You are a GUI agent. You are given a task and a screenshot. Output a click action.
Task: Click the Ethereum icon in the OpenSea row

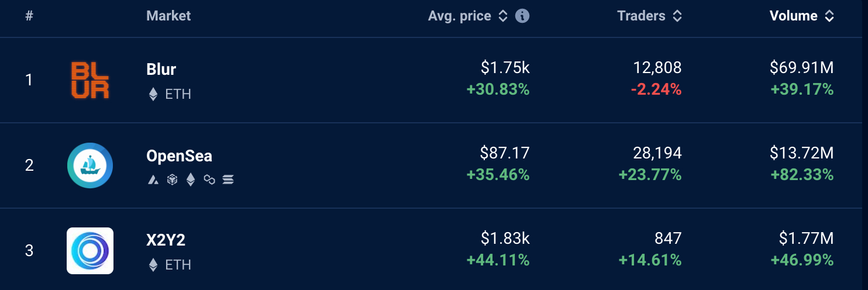[x=191, y=179]
